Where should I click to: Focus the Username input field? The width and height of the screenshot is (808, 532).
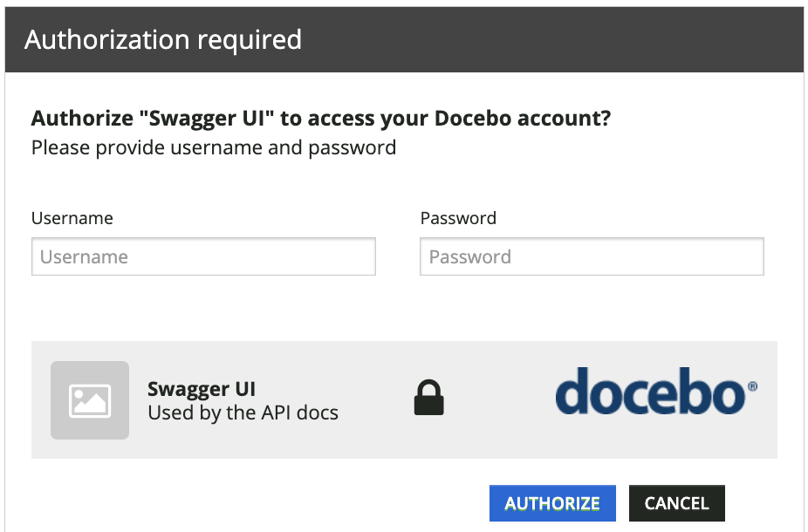tap(203, 256)
